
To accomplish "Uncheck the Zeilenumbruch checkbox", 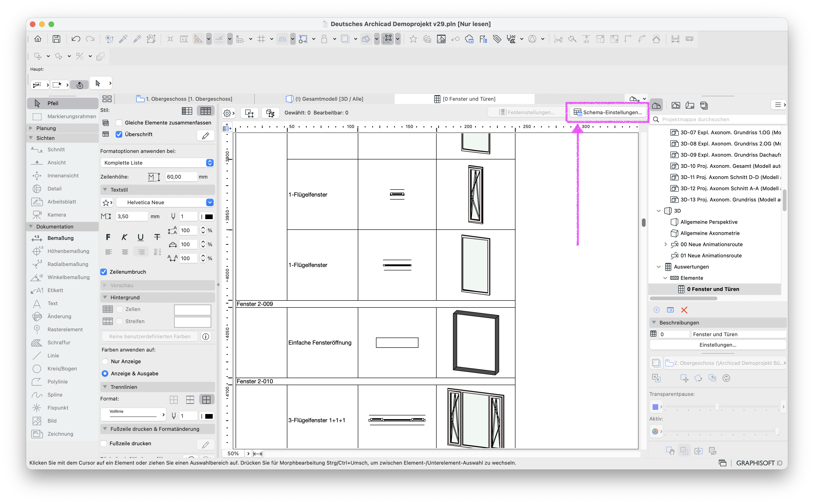I will point(104,272).
